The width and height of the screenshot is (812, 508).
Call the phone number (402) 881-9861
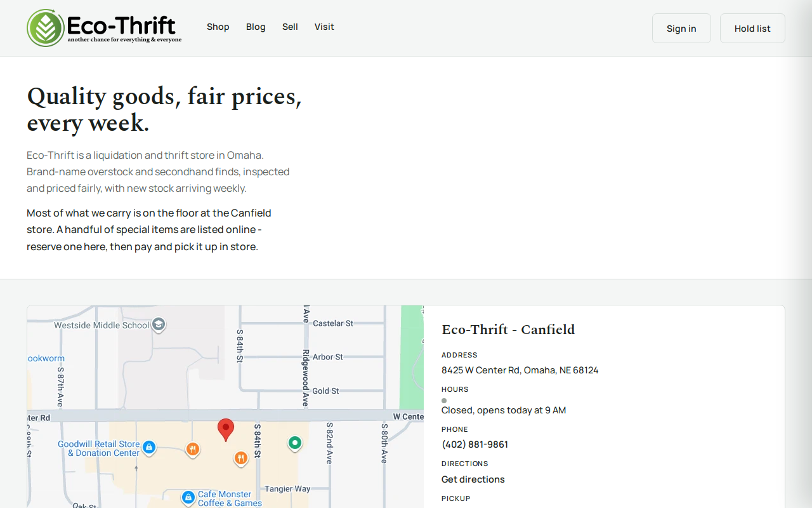[x=475, y=444]
